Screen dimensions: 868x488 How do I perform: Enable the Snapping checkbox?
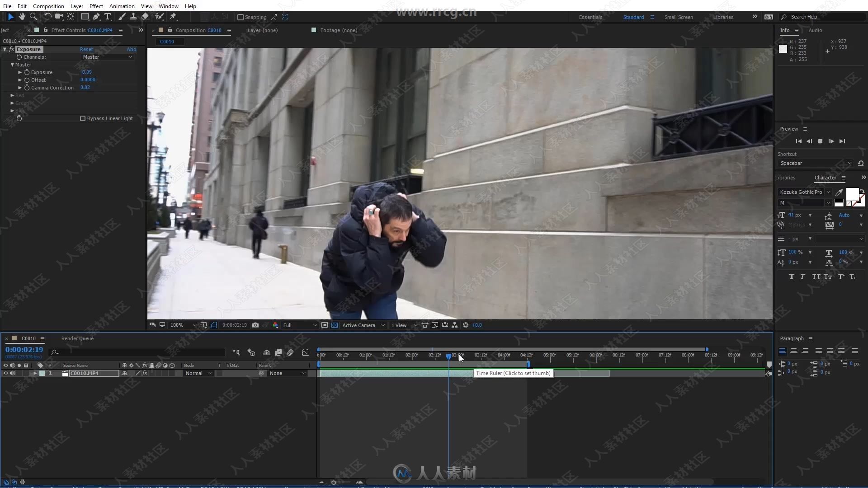(x=241, y=17)
